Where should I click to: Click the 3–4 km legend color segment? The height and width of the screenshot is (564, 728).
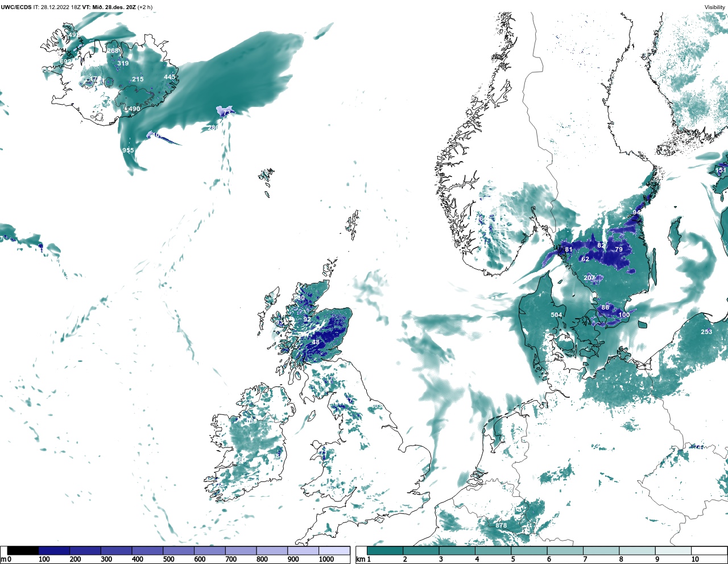click(457, 550)
